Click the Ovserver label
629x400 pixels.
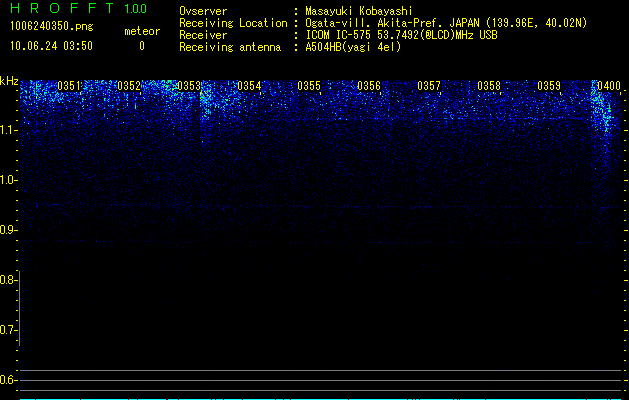pyautogui.click(x=203, y=11)
